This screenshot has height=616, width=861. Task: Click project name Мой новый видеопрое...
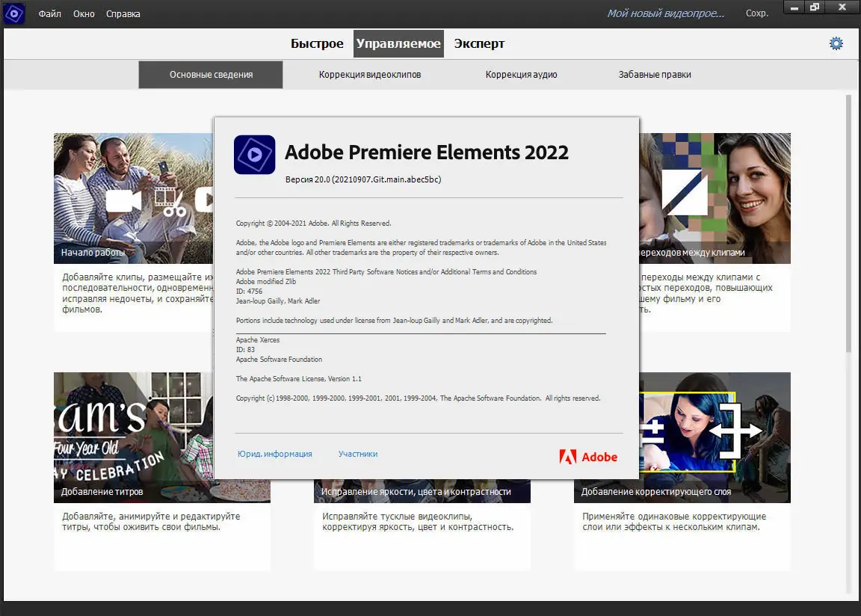tap(665, 13)
